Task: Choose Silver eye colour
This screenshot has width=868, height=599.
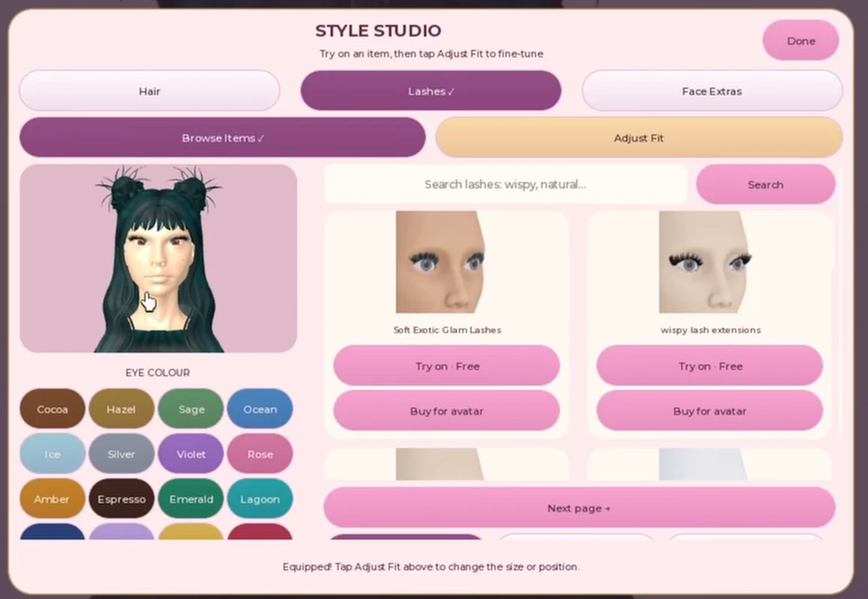Action: tap(121, 454)
